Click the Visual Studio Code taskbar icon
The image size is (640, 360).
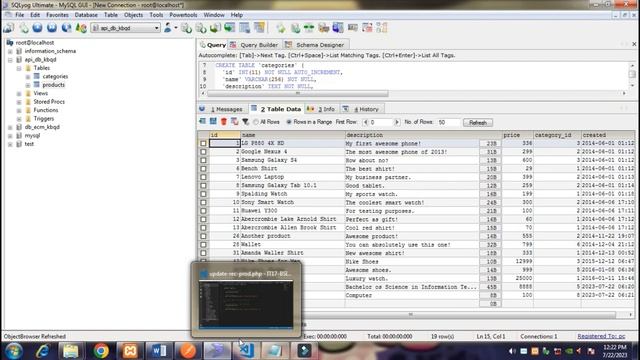tap(246, 351)
